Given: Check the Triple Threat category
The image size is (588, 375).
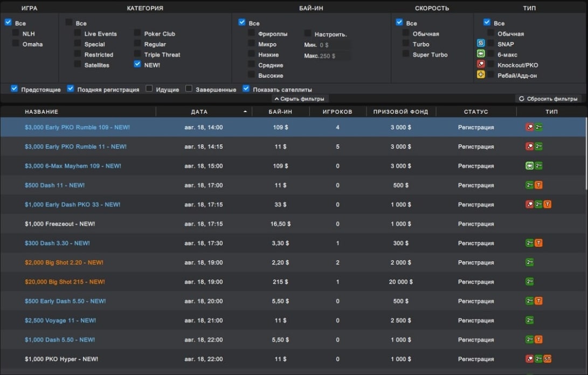Looking at the screenshot, I should click(x=137, y=54).
